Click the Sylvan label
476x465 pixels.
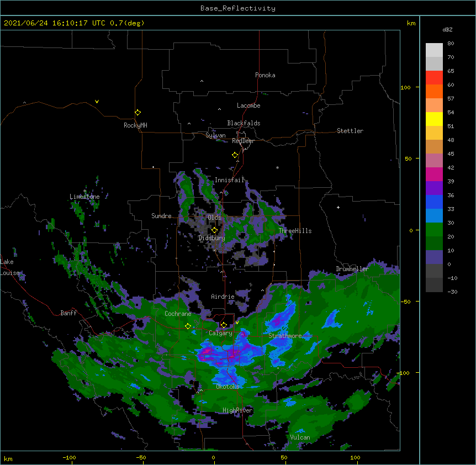[x=215, y=135]
